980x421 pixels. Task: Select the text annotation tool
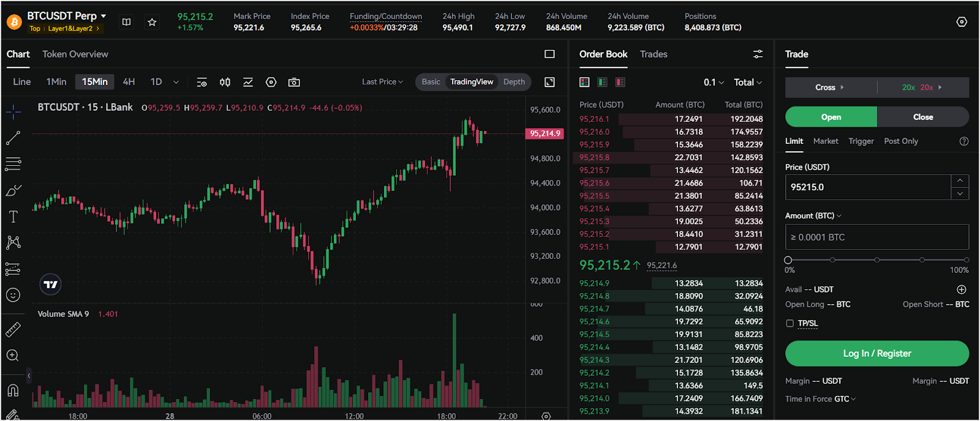[x=13, y=217]
